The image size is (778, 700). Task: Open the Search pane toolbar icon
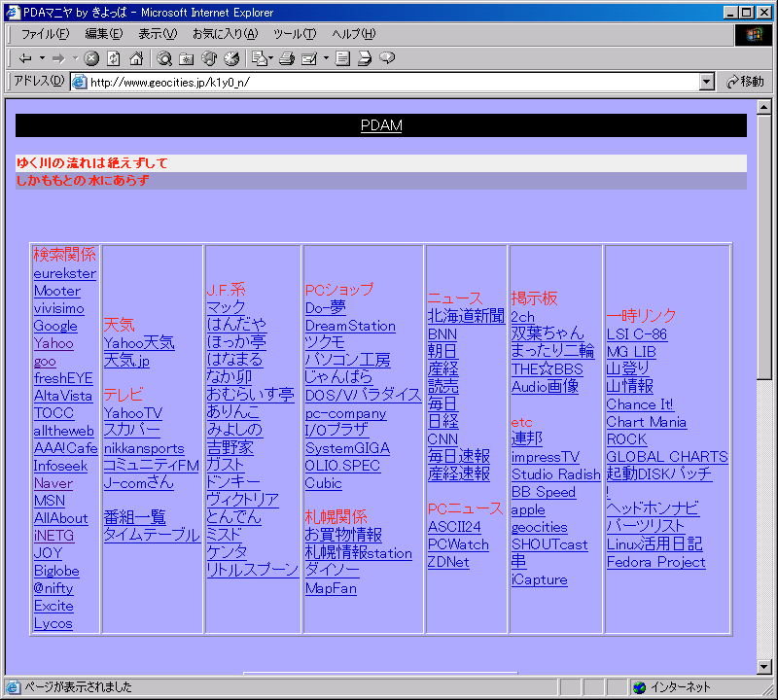164,58
